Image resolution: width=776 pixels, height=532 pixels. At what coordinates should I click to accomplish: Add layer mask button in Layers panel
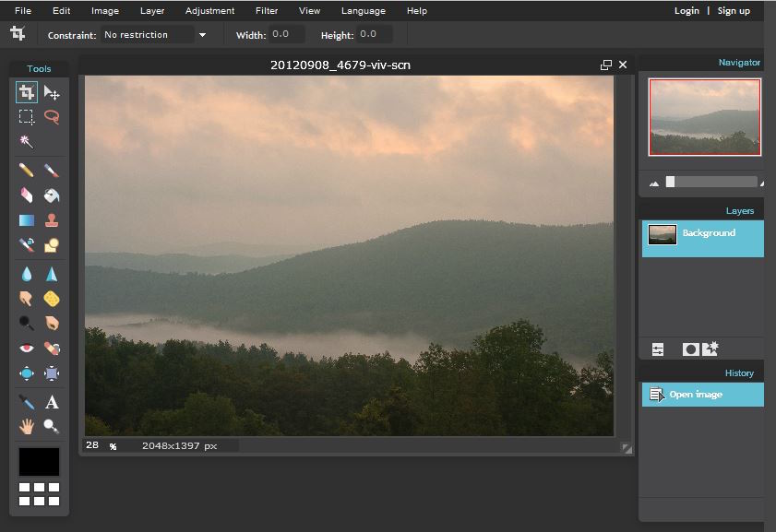(691, 349)
